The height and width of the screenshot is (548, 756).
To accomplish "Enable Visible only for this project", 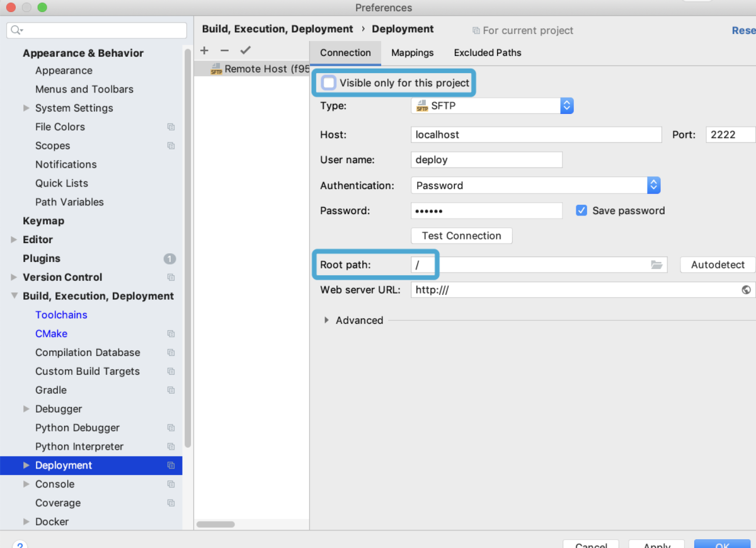I will click(329, 83).
